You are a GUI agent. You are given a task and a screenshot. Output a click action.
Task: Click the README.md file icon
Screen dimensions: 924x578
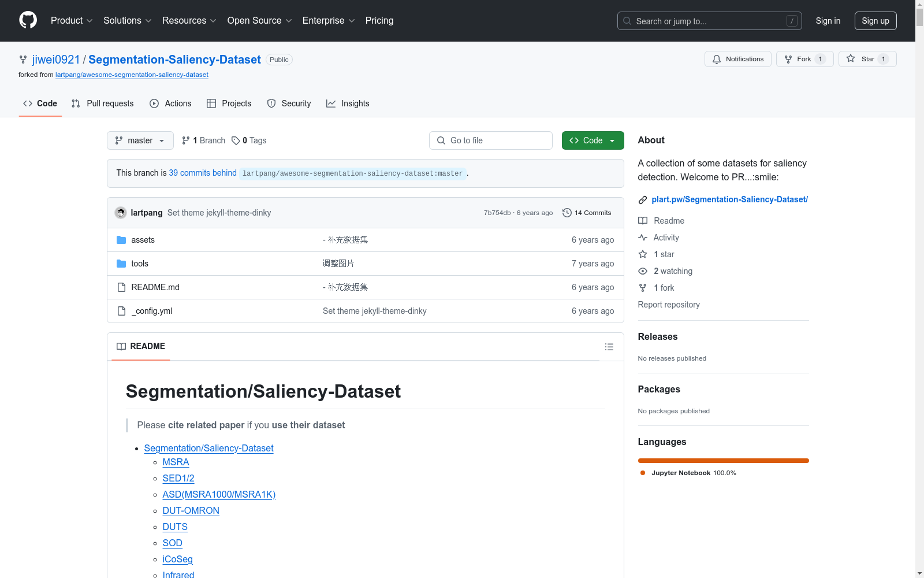tap(121, 287)
